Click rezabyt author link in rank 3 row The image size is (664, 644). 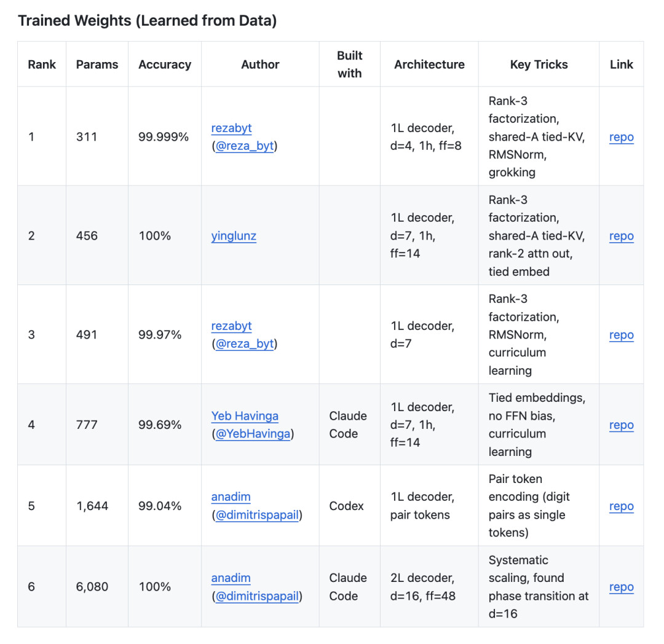click(x=231, y=326)
